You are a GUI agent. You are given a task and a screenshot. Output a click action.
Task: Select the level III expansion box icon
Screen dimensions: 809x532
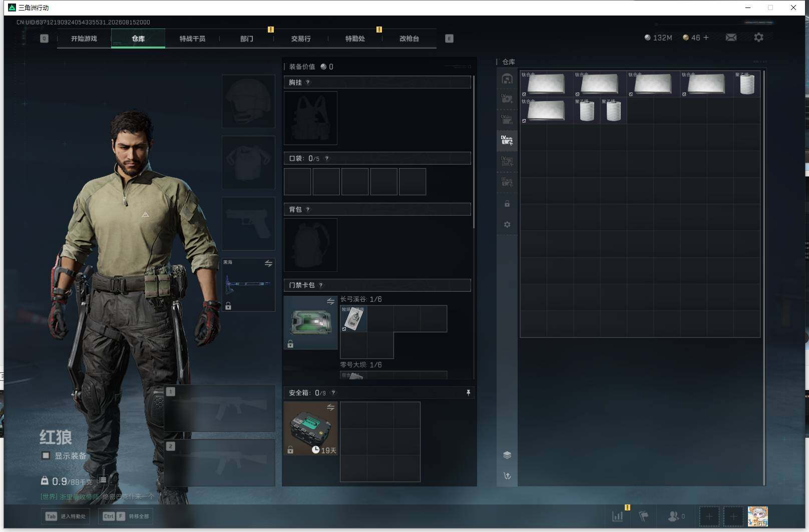pos(507,182)
